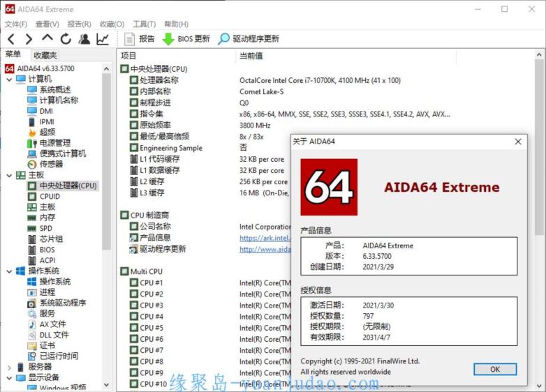Select the 内存 memory tree item
This screenshot has width=546, height=392.
41,218
